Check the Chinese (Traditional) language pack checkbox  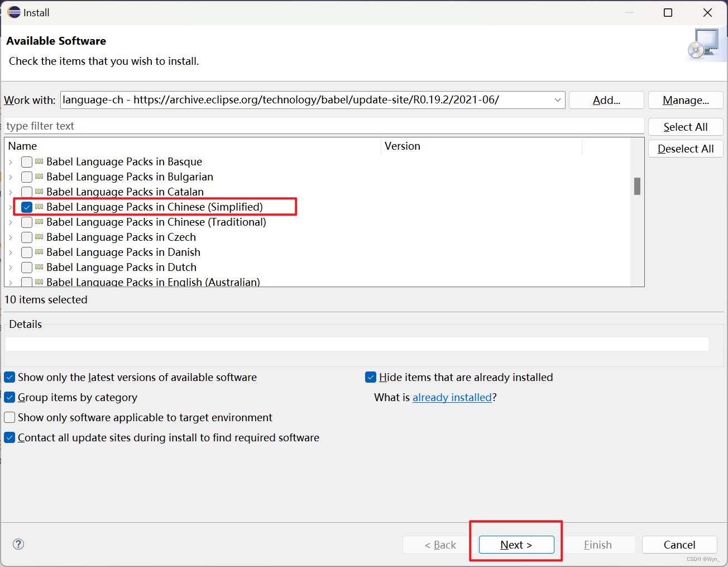coord(27,222)
